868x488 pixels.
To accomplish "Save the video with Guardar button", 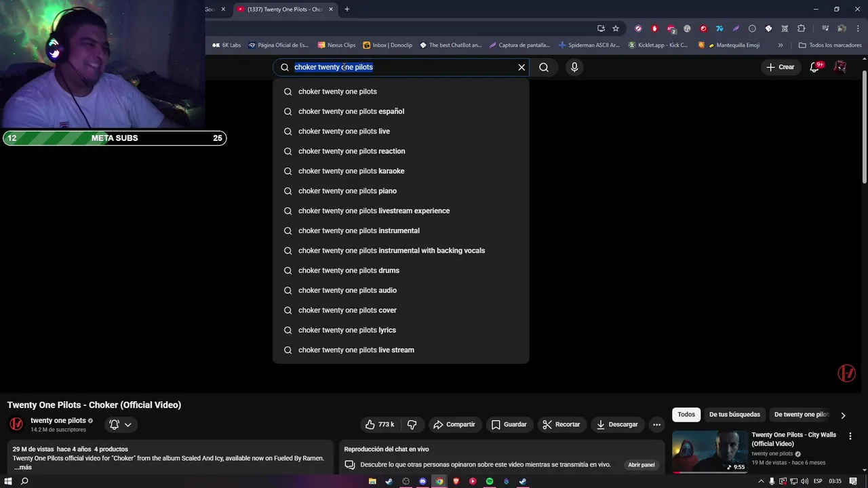I will tap(509, 424).
